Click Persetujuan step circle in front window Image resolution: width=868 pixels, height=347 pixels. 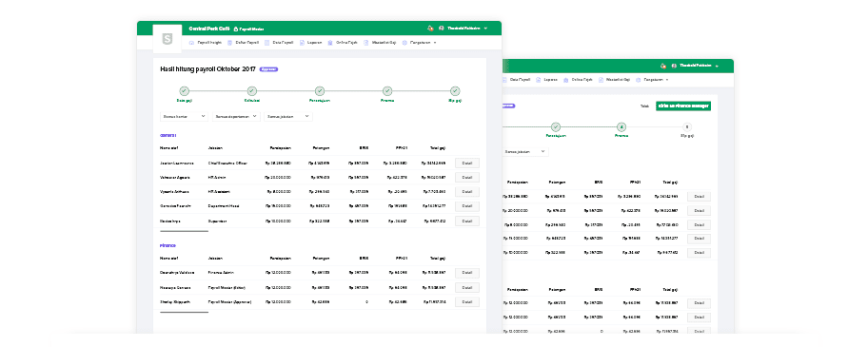coord(320,91)
